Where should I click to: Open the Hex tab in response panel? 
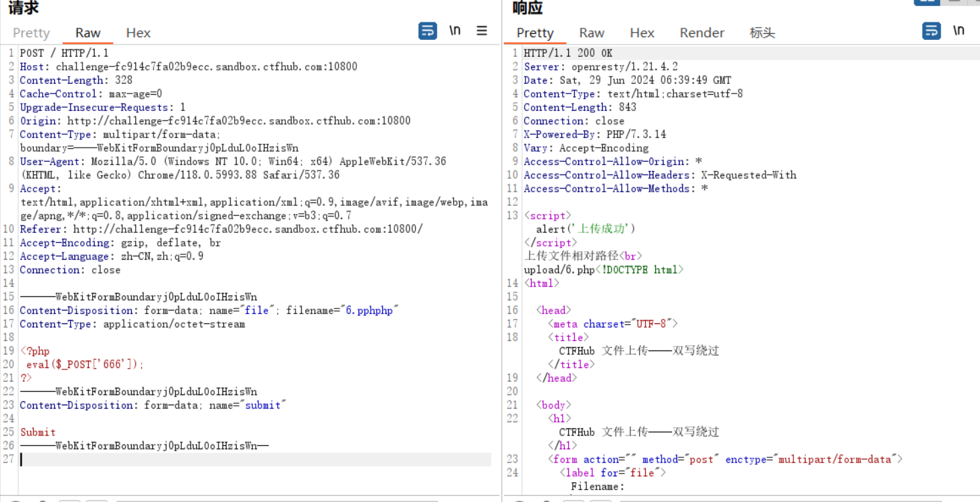pyautogui.click(x=642, y=32)
